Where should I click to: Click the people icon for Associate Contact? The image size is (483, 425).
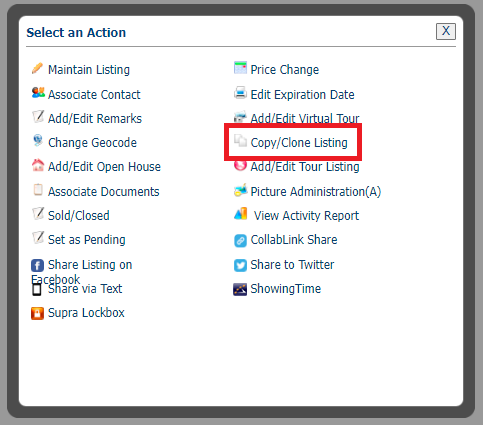tap(38, 93)
